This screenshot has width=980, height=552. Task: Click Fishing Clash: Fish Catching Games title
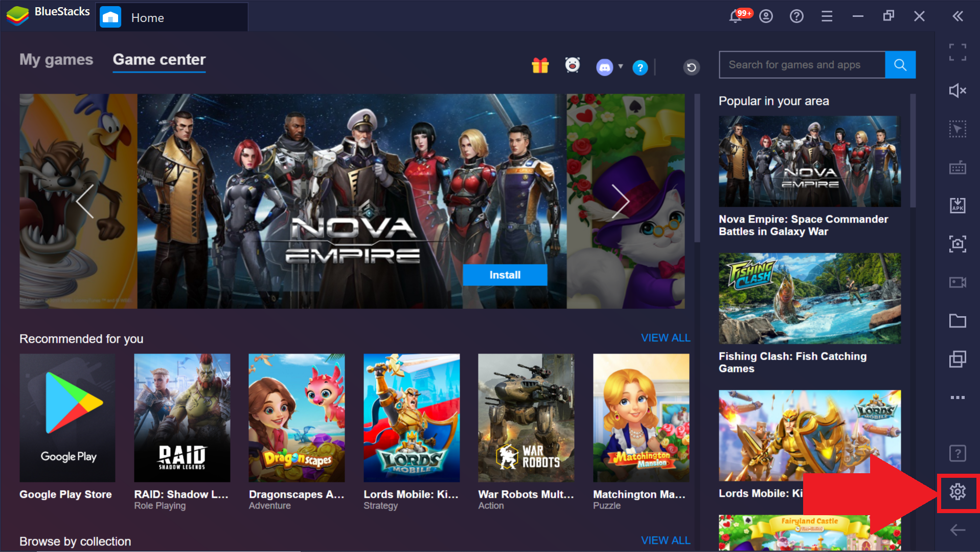click(792, 362)
